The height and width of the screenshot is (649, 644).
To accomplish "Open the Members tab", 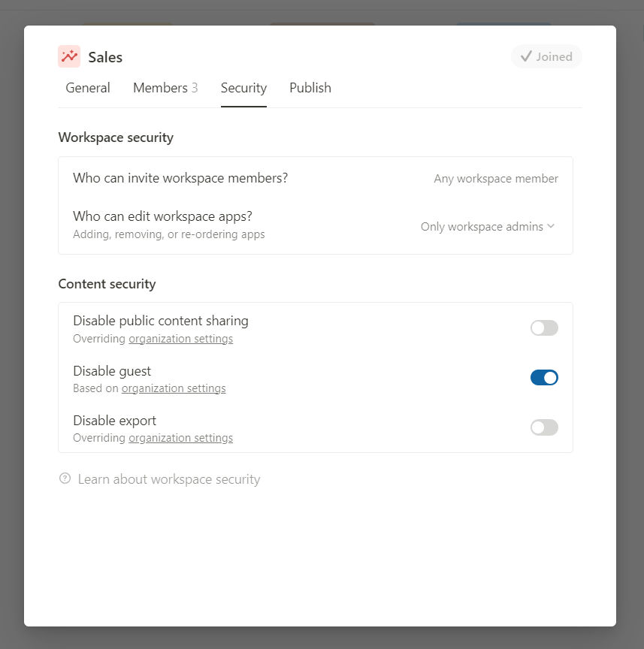I will tap(165, 88).
